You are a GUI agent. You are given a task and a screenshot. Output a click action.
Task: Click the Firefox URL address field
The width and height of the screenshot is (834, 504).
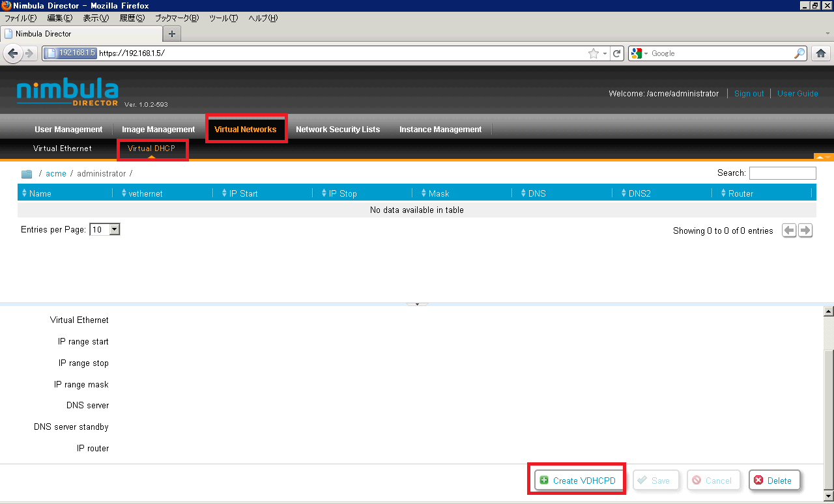342,53
